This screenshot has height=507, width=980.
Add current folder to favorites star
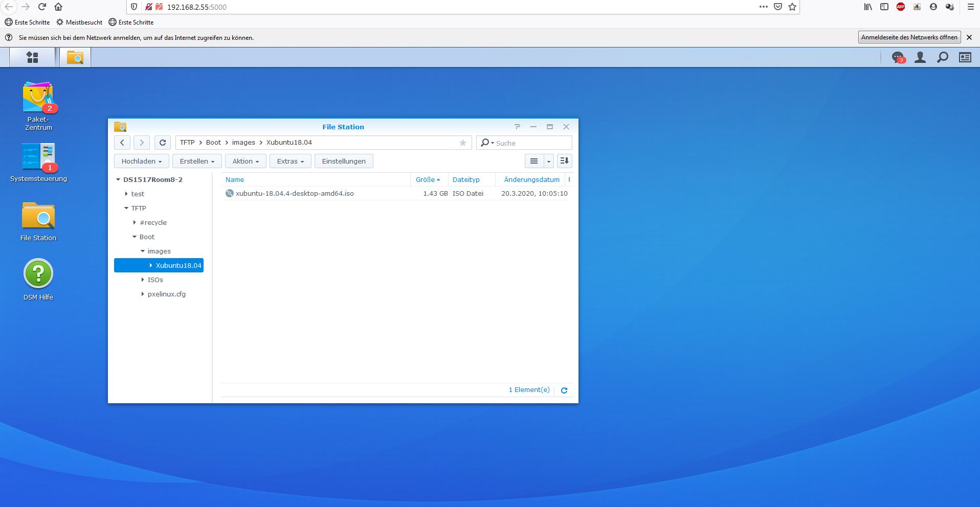(463, 143)
